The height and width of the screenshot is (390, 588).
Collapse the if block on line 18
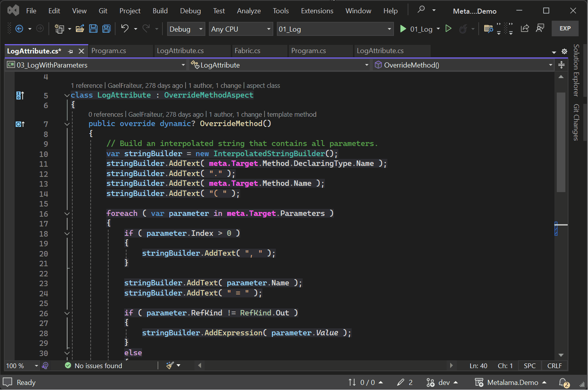67,234
